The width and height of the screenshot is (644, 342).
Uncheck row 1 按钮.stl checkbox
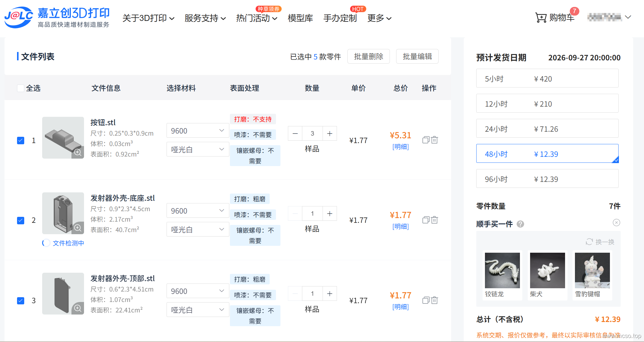click(21, 140)
